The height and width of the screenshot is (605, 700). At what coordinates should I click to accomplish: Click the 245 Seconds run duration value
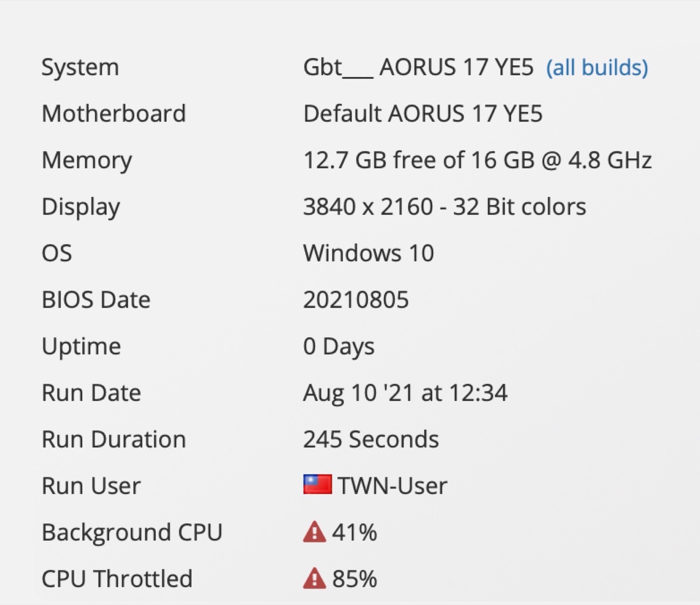371,439
